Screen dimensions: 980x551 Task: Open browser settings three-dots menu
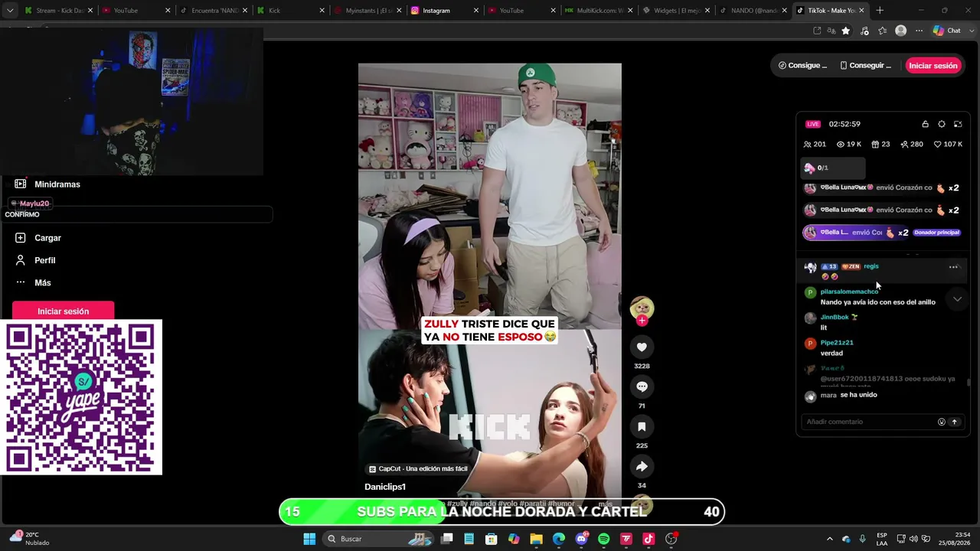[x=920, y=31]
